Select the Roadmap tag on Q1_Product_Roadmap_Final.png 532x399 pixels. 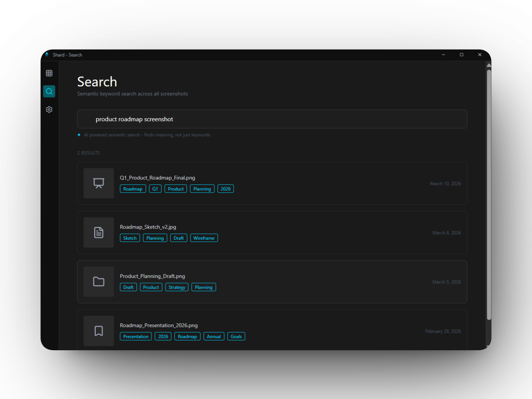[x=133, y=189]
